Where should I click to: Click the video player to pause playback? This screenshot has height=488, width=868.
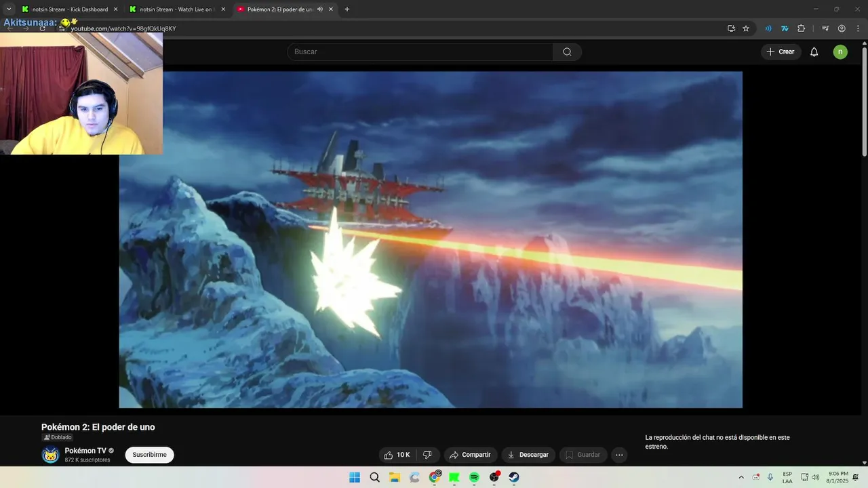431,240
